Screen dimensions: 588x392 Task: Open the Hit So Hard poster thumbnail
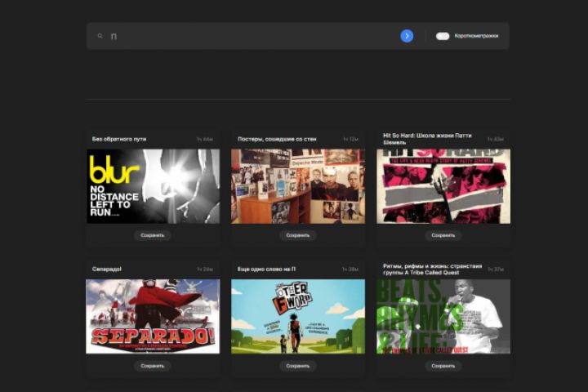coord(443,186)
